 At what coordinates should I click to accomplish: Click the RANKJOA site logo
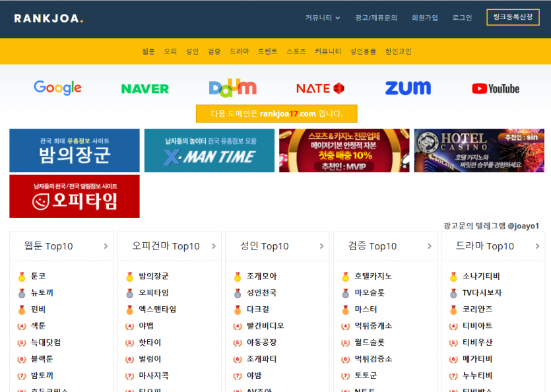(x=48, y=18)
